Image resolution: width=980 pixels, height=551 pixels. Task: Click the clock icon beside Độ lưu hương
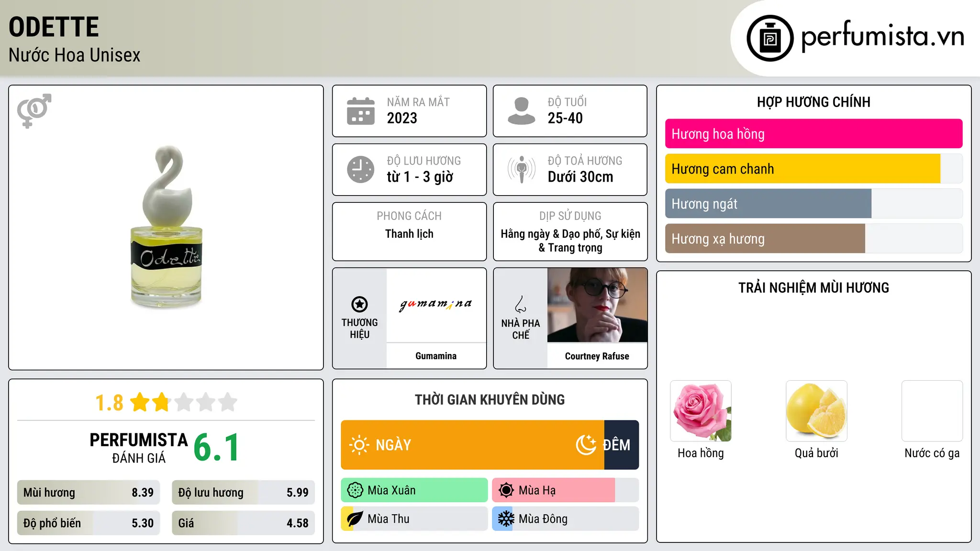pos(361,169)
